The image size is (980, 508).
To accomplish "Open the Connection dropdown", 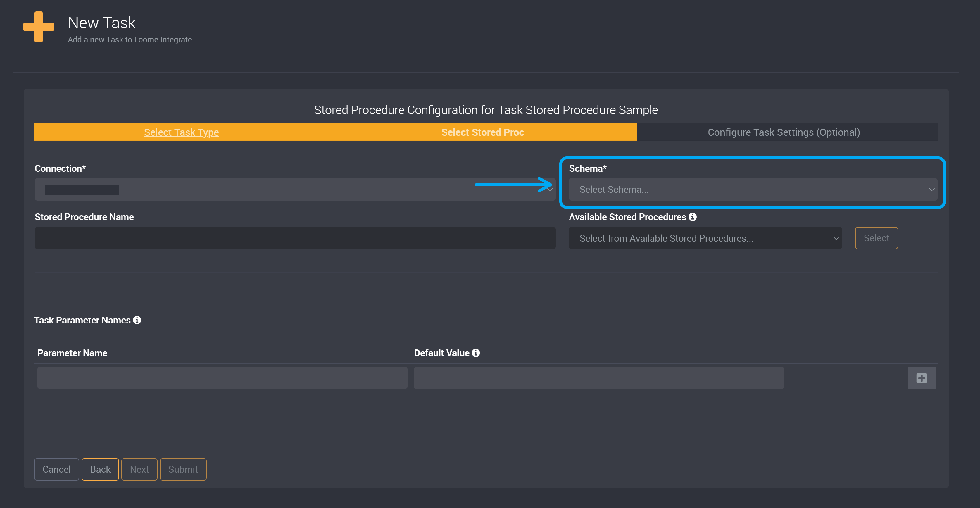I will pyautogui.click(x=295, y=190).
